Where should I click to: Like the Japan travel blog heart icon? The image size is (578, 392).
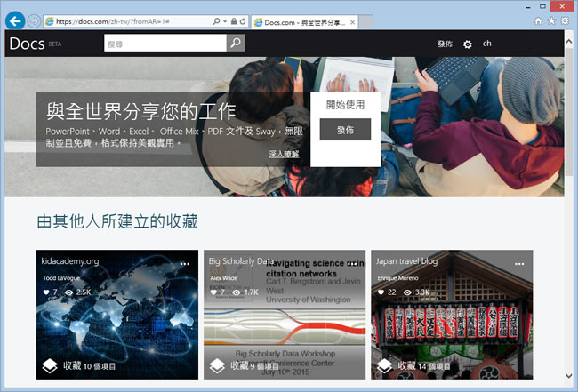381,292
